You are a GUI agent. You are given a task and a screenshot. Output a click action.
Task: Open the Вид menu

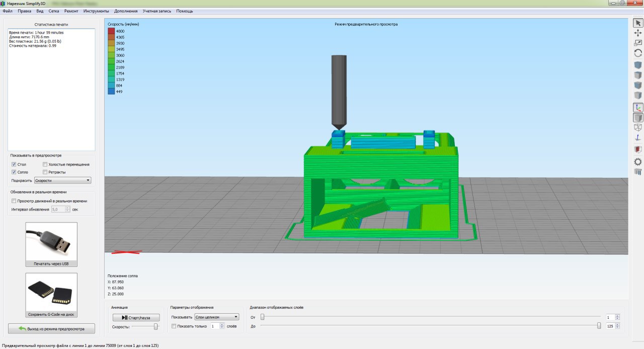40,11
